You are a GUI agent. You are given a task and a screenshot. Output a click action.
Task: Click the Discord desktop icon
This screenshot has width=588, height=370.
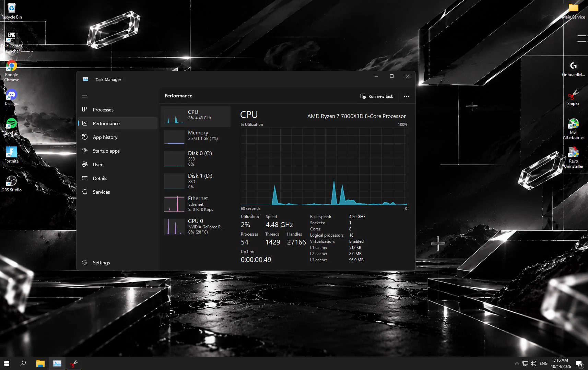12,97
